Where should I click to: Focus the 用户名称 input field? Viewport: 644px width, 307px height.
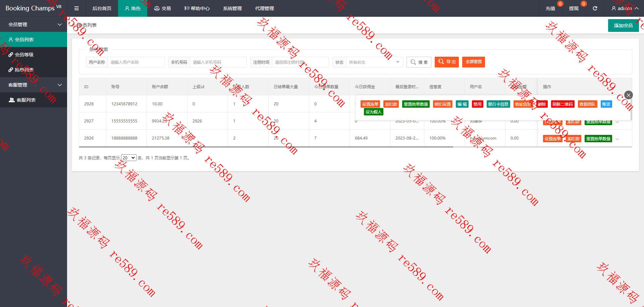click(136, 62)
